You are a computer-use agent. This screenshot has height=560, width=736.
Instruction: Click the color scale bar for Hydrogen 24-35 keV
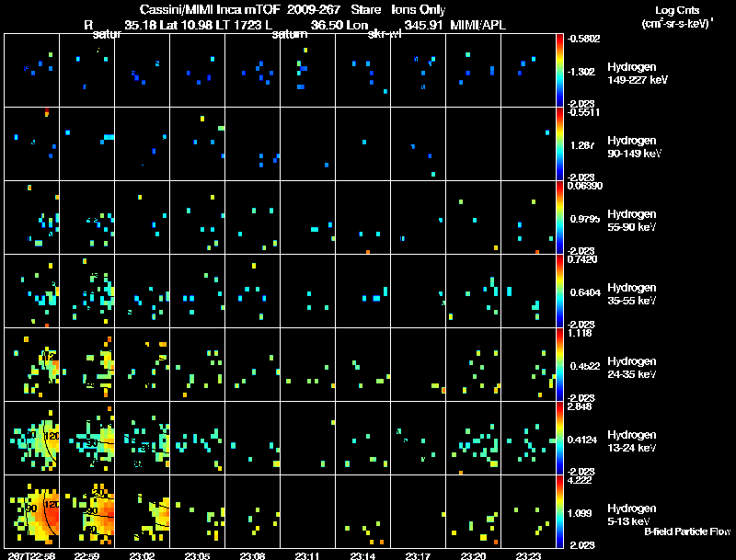point(559,364)
